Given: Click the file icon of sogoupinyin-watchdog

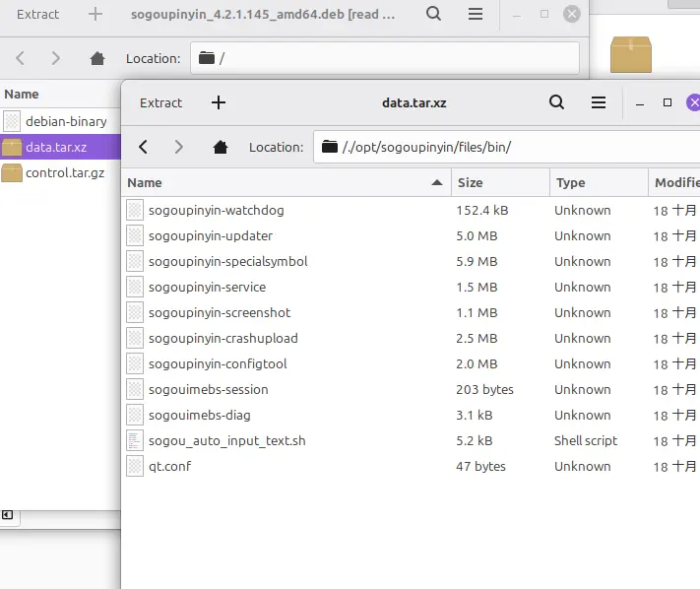Looking at the screenshot, I should coord(135,211).
